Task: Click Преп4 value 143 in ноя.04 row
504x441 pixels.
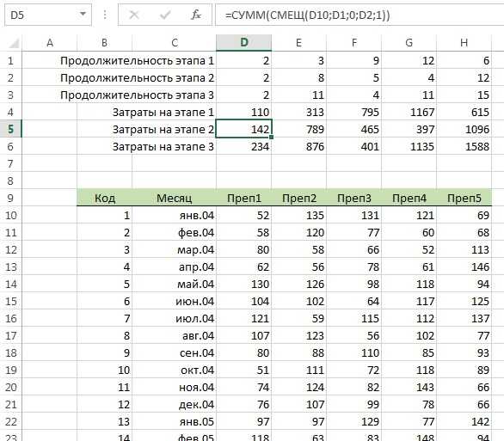Action: tap(409, 387)
